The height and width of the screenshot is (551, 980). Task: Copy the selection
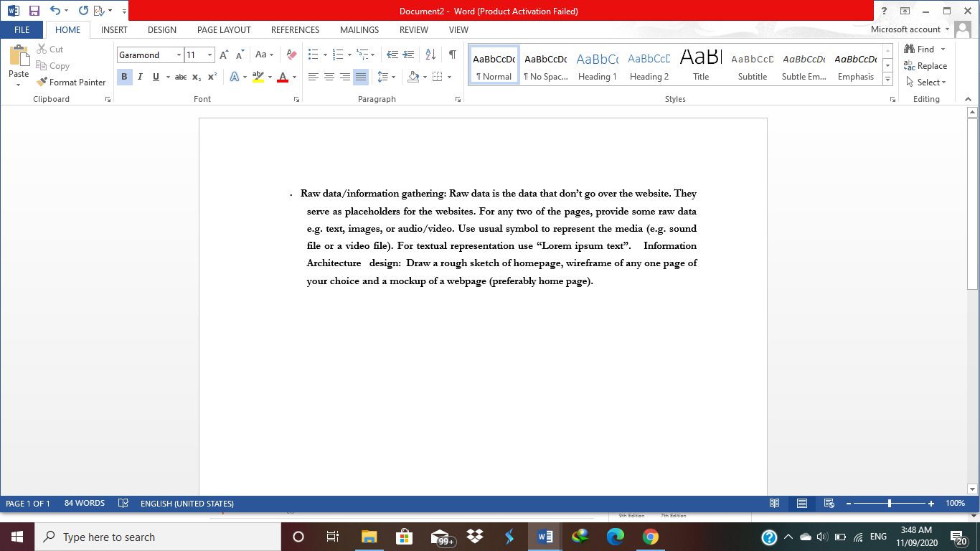(53, 66)
